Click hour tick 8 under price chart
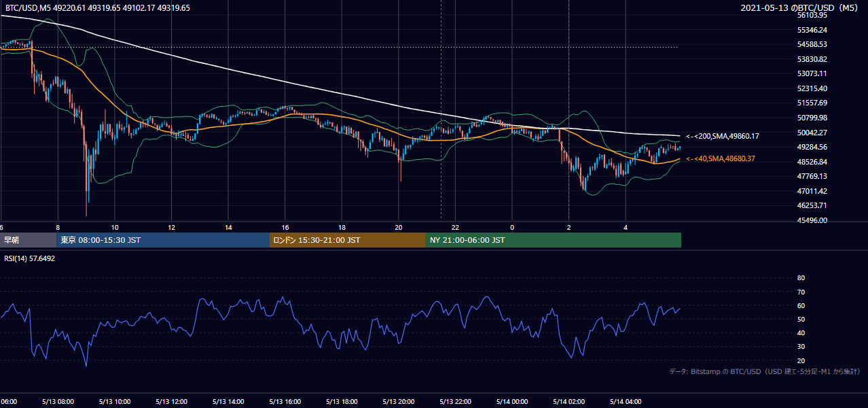 tap(58, 228)
